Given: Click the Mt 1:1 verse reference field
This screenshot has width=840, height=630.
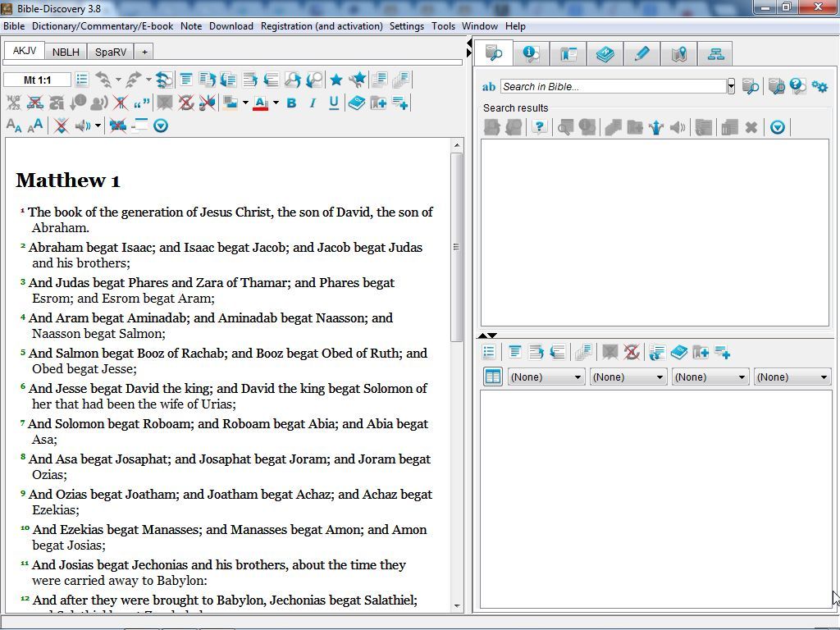Looking at the screenshot, I should (37, 80).
